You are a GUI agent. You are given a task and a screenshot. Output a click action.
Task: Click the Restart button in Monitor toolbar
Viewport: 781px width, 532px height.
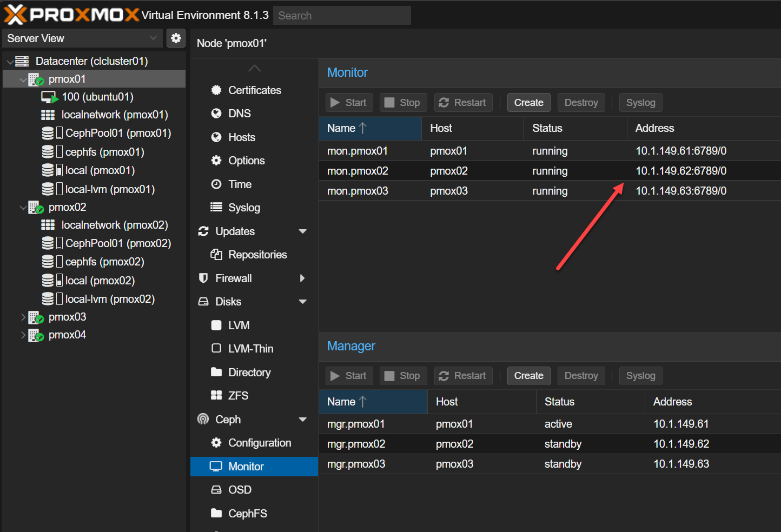(x=463, y=103)
